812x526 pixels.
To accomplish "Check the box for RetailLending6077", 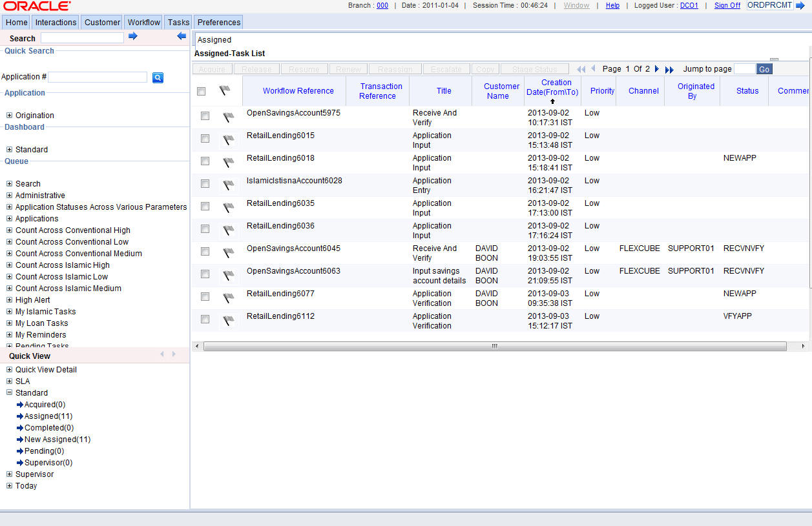I will [x=205, y=296].
